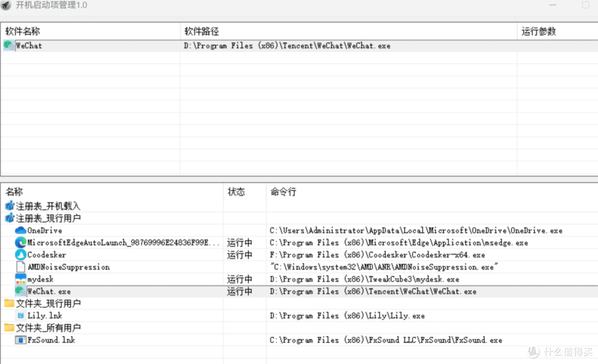Screen dimensions: 598x364
Task: Click the OneDrive cloud icon
Action: [x=20, y=230]
